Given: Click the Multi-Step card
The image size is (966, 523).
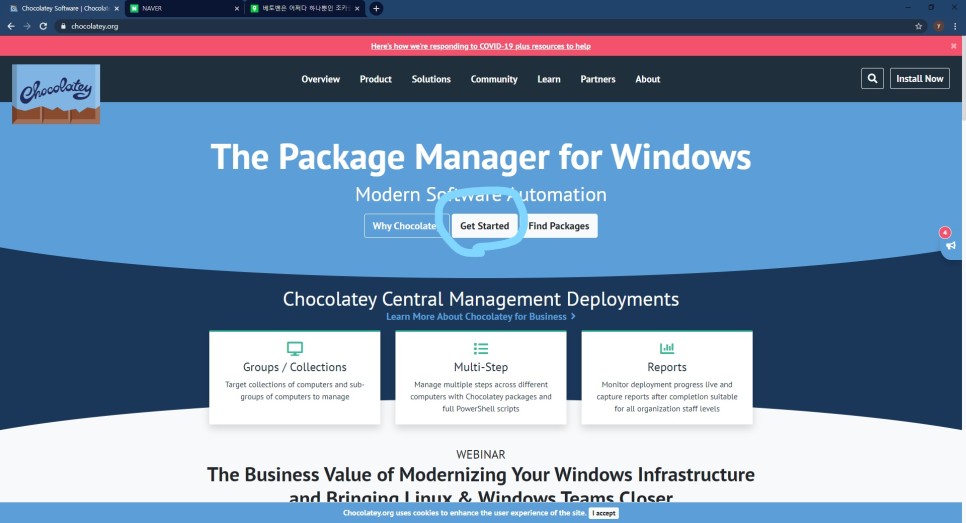Looking at the screenshot, I should 481,378.
